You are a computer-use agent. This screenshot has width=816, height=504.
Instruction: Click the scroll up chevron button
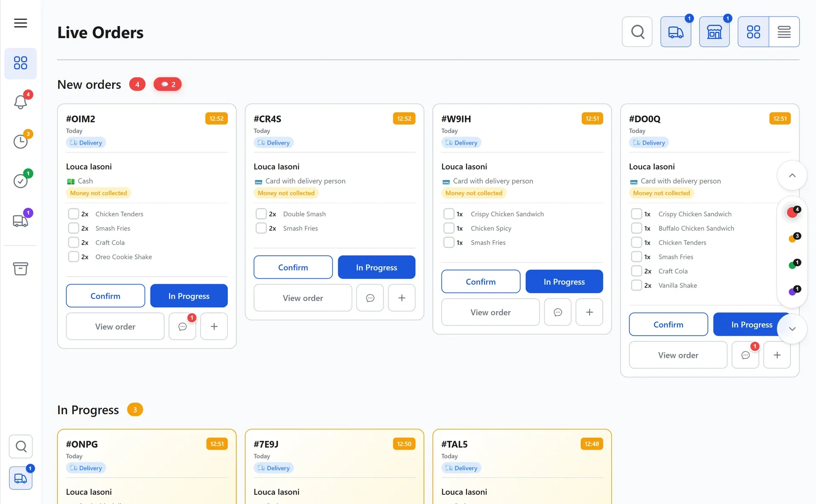pyautogui.click(x=792, y=176)
